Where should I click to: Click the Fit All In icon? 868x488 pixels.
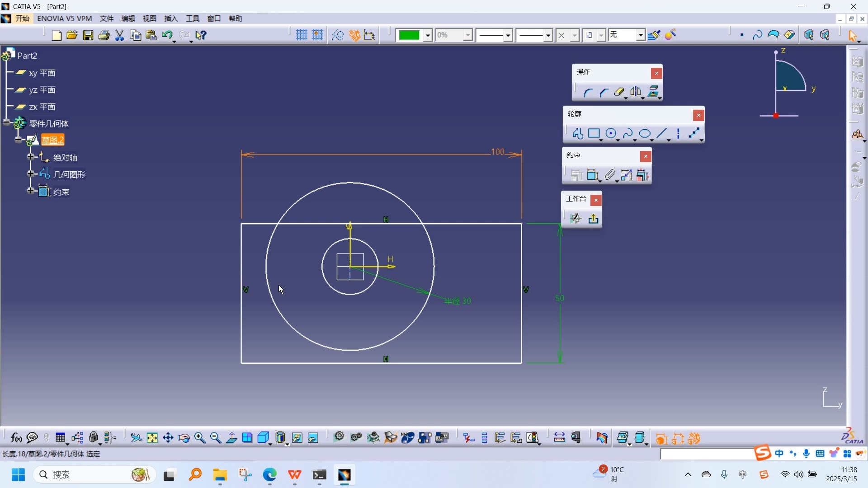(x=152, y=438)
